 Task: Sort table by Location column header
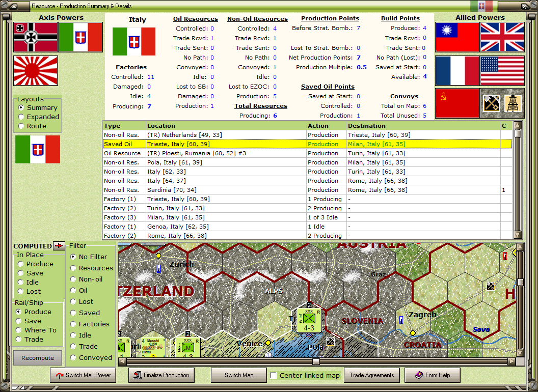pos(226,126)
